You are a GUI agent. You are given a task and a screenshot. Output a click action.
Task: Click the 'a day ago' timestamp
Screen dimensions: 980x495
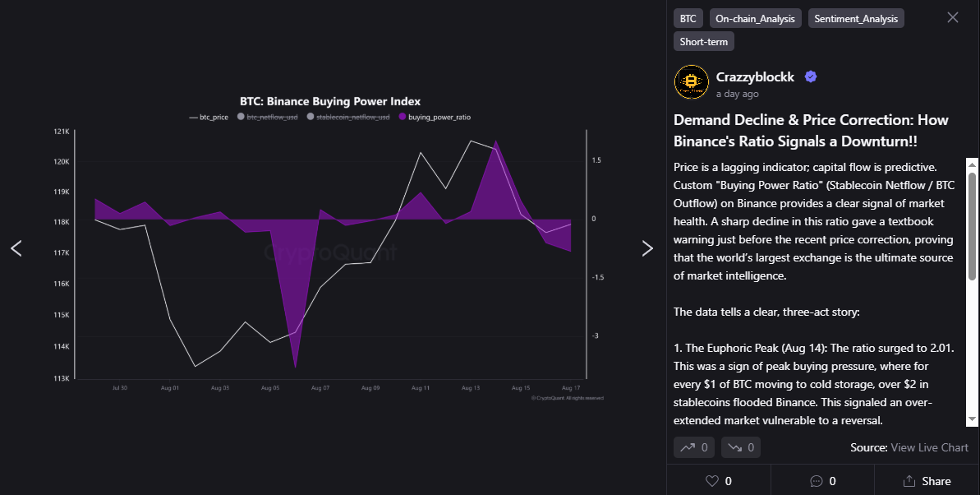tap(738, 94)
